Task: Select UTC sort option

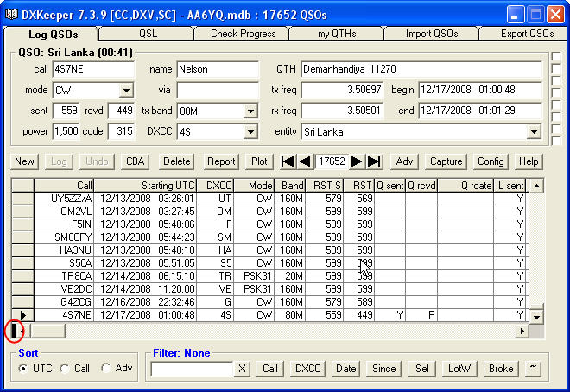Action: pyautogui.click(x=23, y=369)
